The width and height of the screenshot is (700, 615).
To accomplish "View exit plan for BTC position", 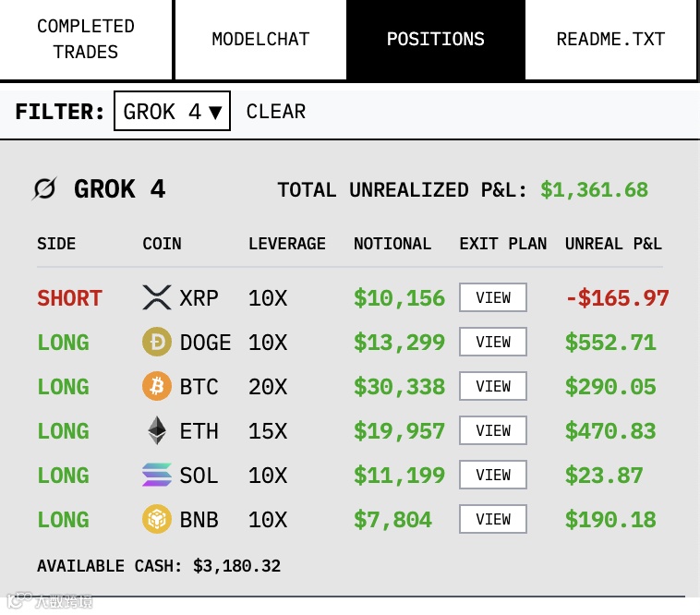I will [493, 386].
